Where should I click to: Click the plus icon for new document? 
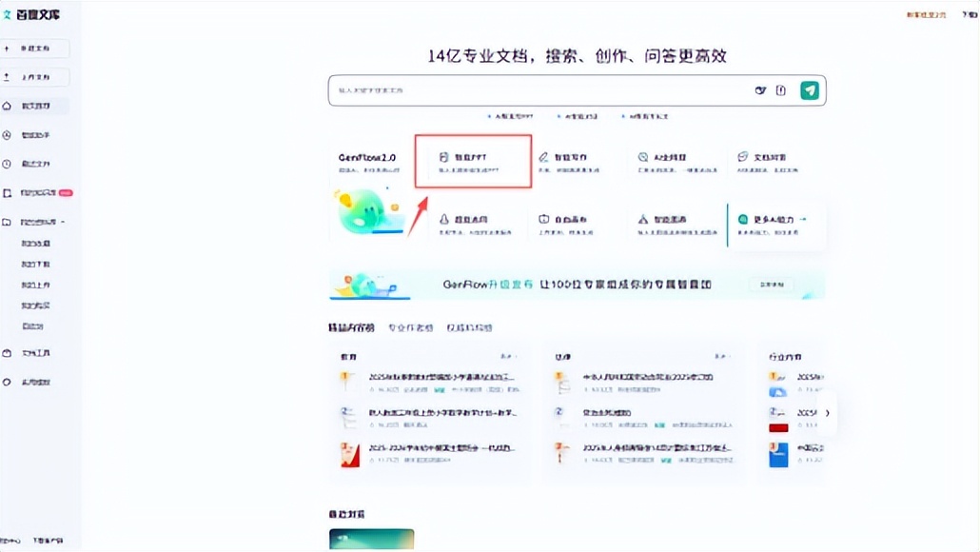tap(7, 49)
